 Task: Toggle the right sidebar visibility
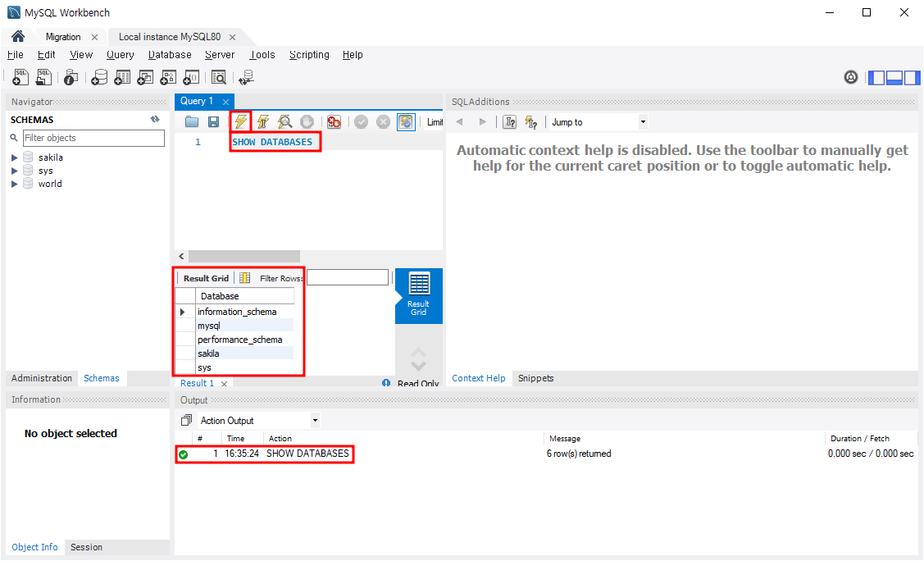pos(912,77)
